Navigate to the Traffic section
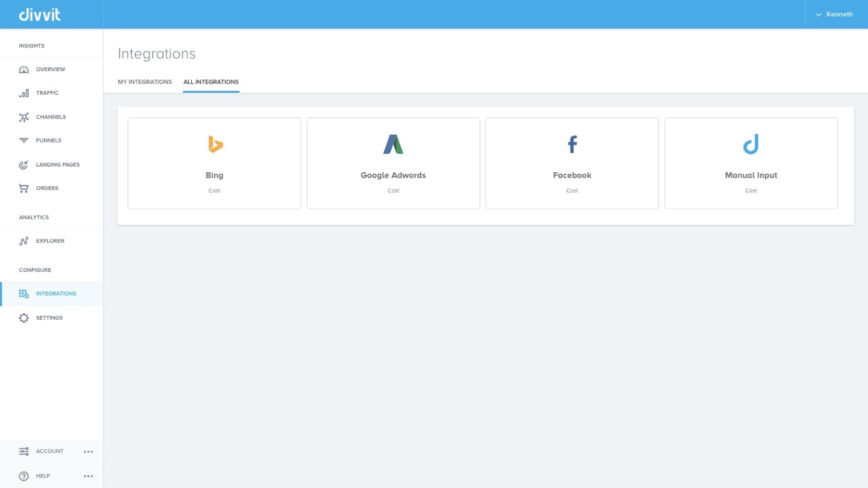Viewport: 868px width, 488px height. tap(47, 93)
